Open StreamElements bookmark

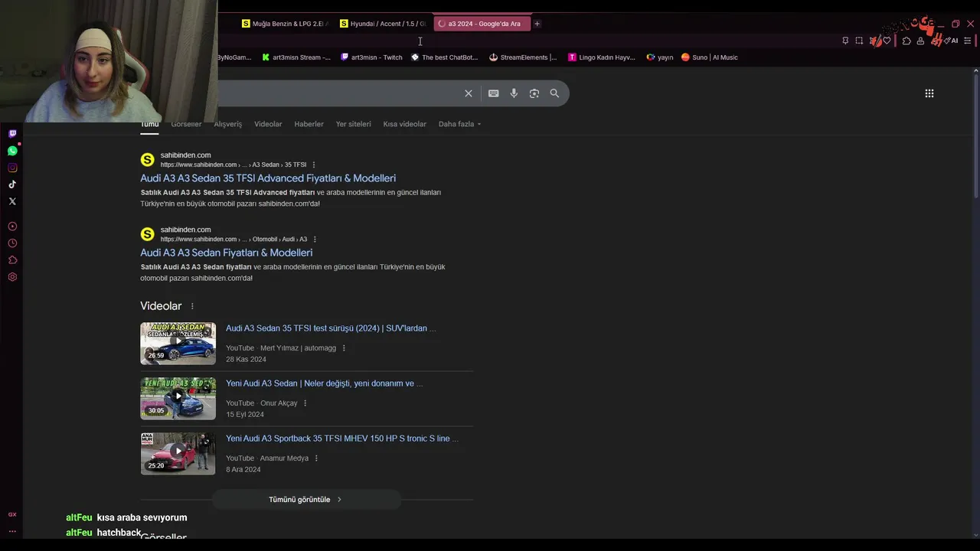click(x=523, y=57)
